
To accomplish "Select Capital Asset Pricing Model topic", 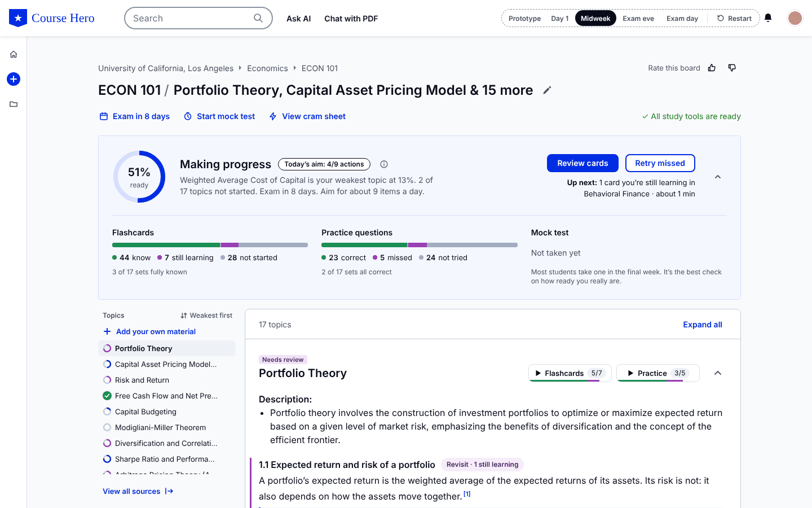I will [167, 364].
